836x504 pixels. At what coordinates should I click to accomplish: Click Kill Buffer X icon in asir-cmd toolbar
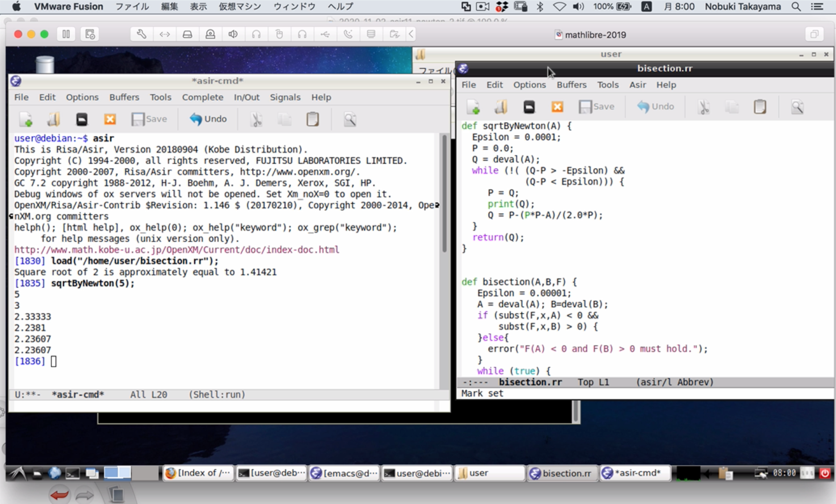[x=110, y=119]
